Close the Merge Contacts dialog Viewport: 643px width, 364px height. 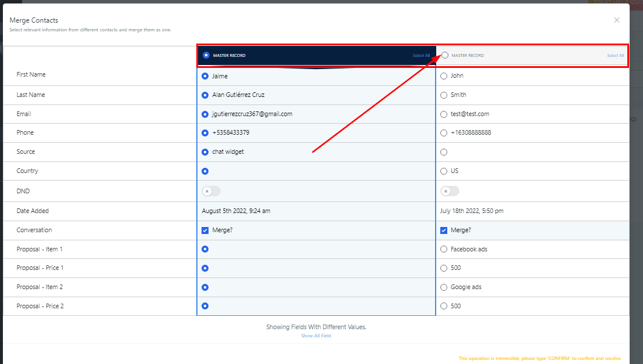(x=616, y=20)
